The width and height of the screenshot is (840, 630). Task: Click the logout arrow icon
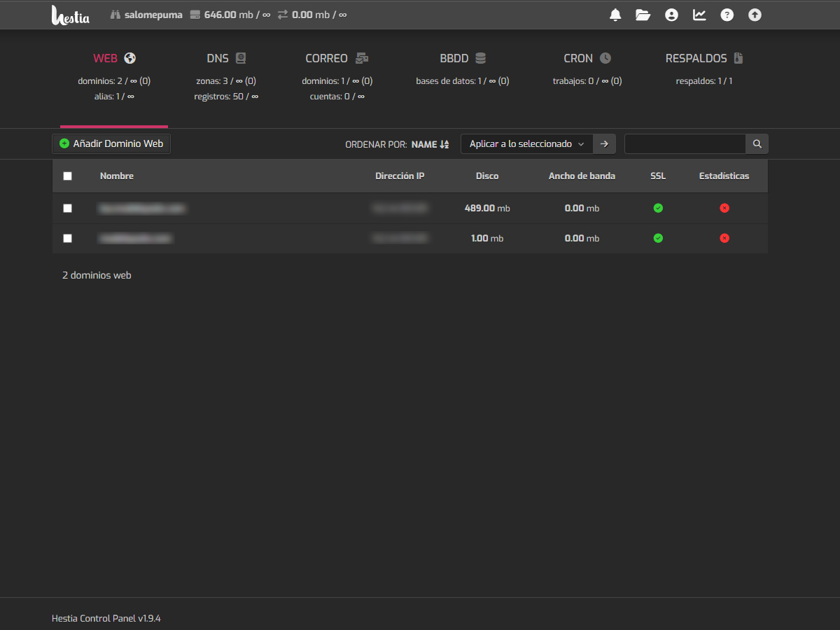(x=755, y=14)
